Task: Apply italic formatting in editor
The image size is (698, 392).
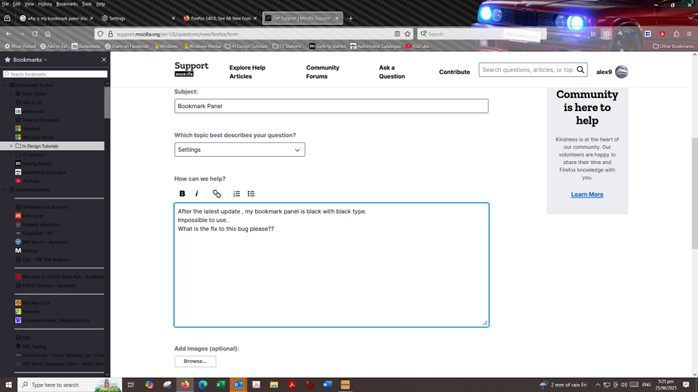Action: coord(196,194)
